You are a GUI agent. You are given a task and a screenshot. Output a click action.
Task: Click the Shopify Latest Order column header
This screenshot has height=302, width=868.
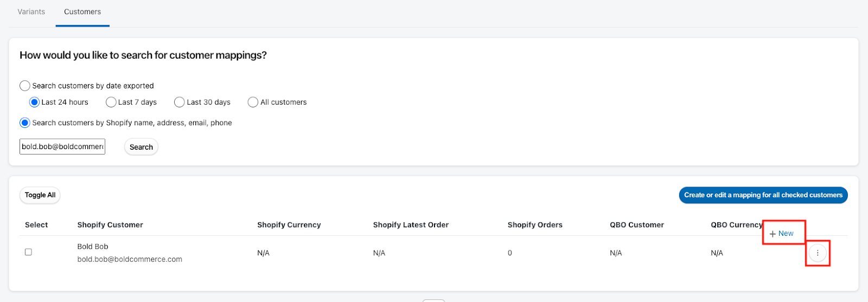[411, 225]
